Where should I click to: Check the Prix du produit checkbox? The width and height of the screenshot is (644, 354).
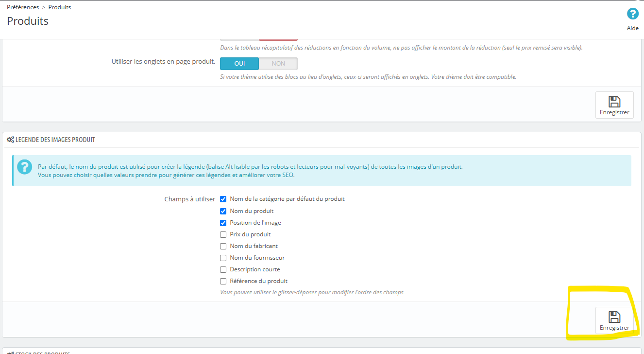[x=223, y=234]
